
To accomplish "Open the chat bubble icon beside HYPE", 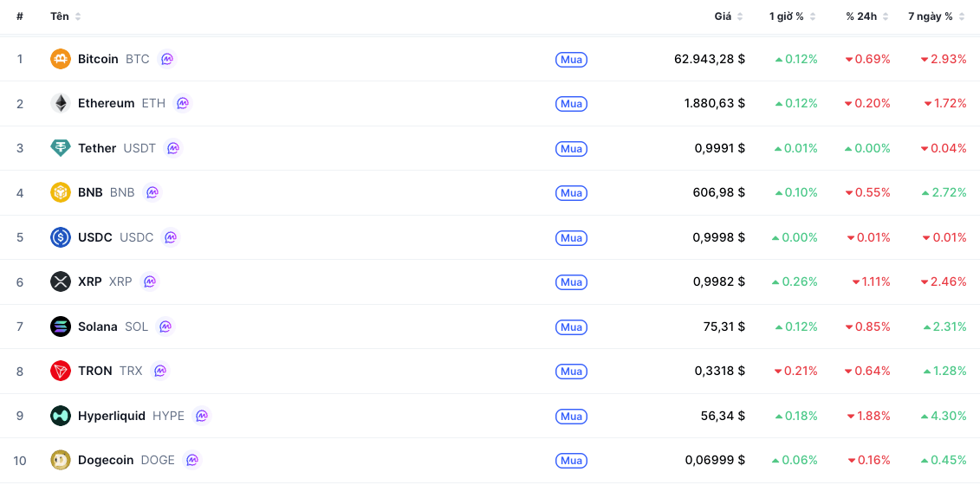I will [x=202, y=416].
